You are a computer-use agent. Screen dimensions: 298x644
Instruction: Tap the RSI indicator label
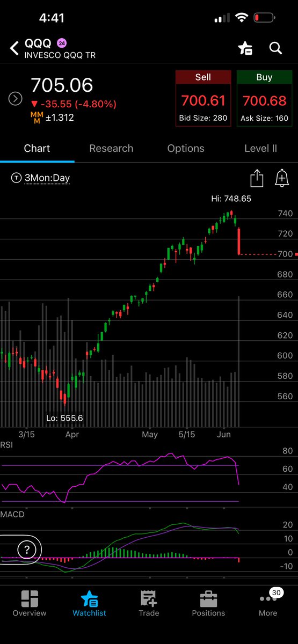pyautogui.click(x=7, y=444)
